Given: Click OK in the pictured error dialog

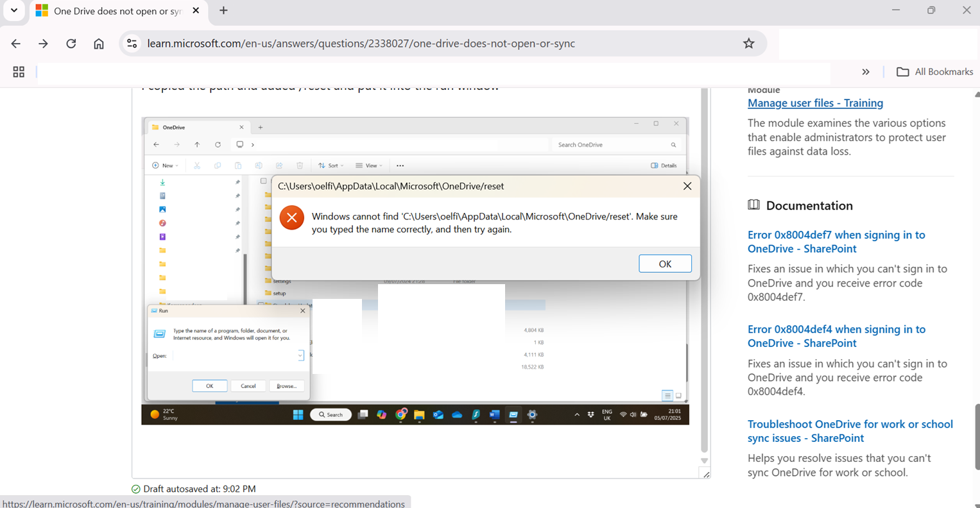Looking at the screenshot, I should pyautogui.click(x=665, y=264).
